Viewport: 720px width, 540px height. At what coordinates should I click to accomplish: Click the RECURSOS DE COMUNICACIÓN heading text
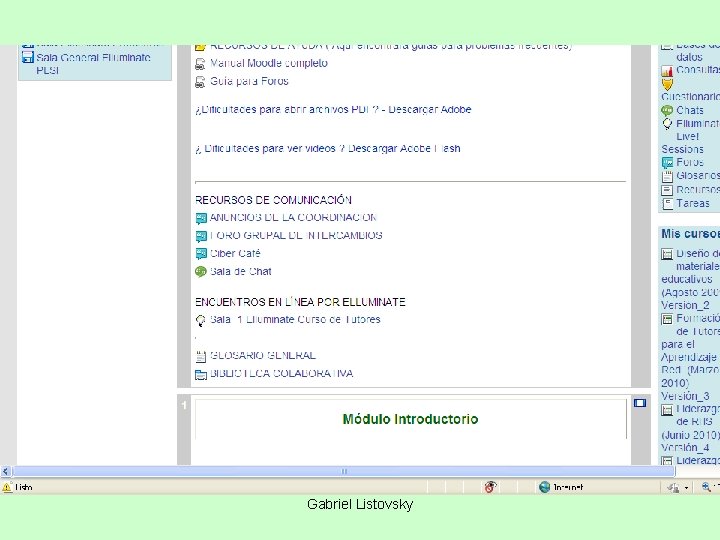273,200
